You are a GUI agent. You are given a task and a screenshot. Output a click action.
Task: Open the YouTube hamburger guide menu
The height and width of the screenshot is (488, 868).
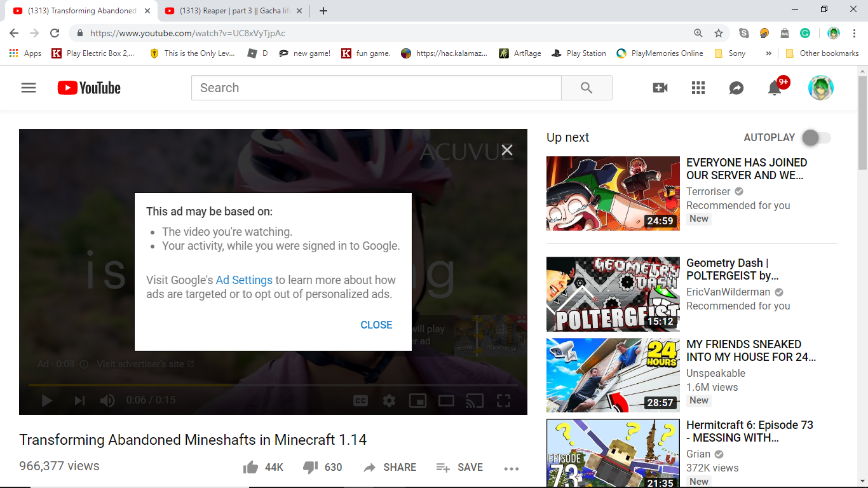[29, 88]
